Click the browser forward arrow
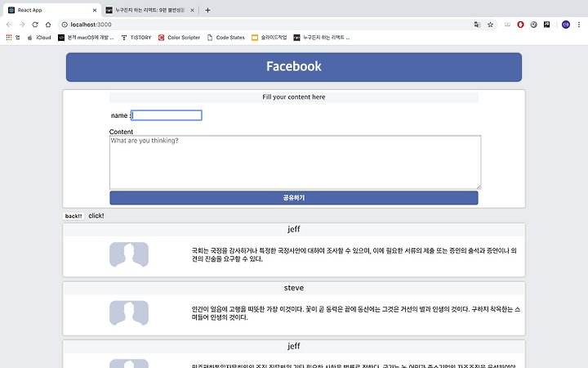588x368 pixels. click(x=22, y=25)
